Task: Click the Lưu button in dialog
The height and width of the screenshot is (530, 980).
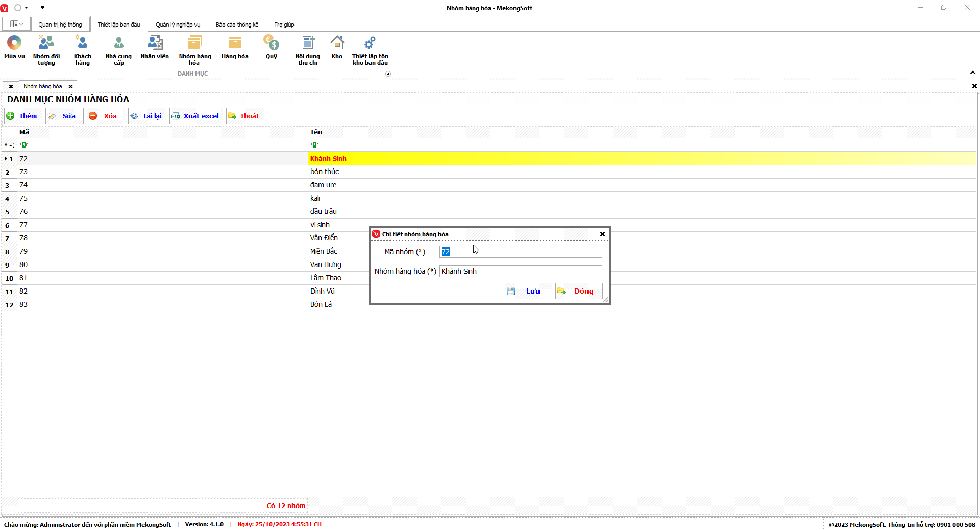Action: (528, 291)
